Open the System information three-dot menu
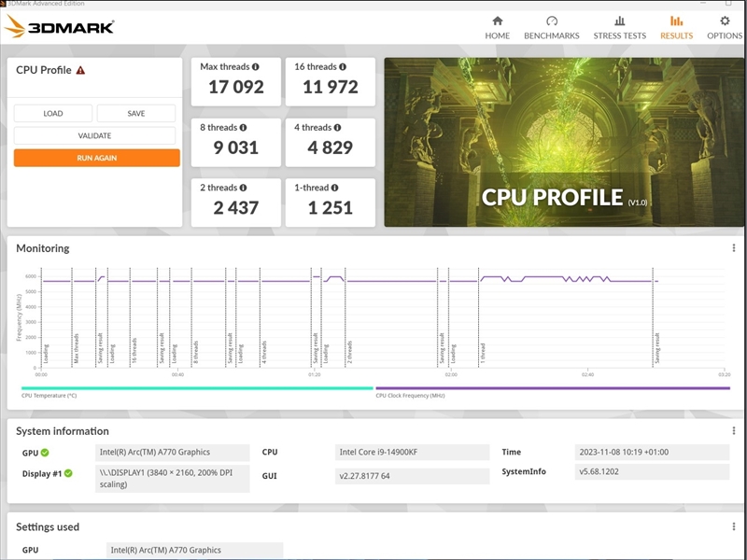The height and width of the screenshot is (560, 747). point(734,431)
